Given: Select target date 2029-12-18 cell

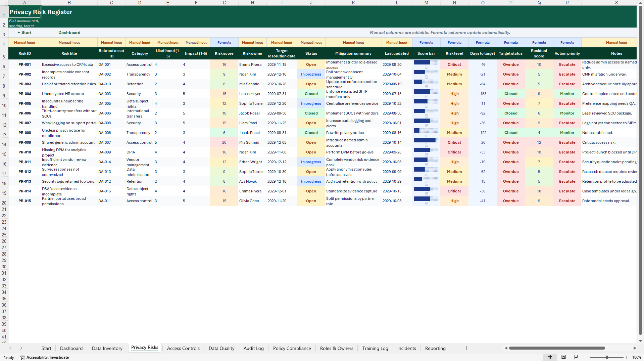Looking at the screenshot, I should pos(282,181).
